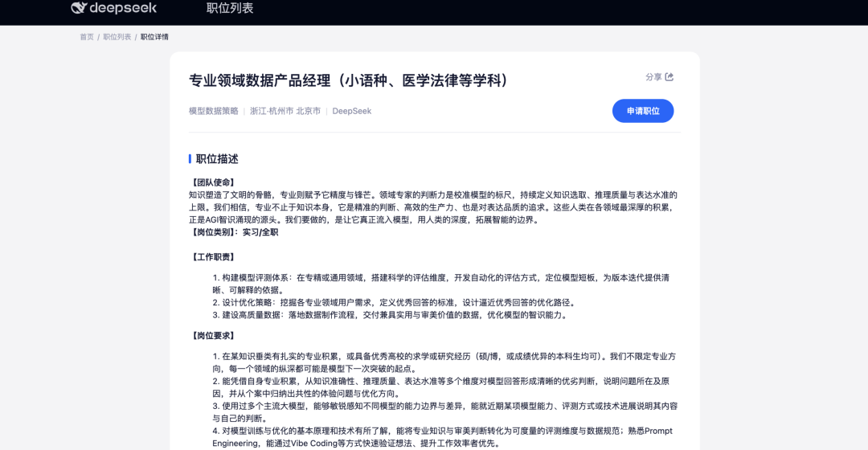
Task: Click duty item 1. 构建模型评测体系
Action: pyautogui.click(x=441, y=284)
